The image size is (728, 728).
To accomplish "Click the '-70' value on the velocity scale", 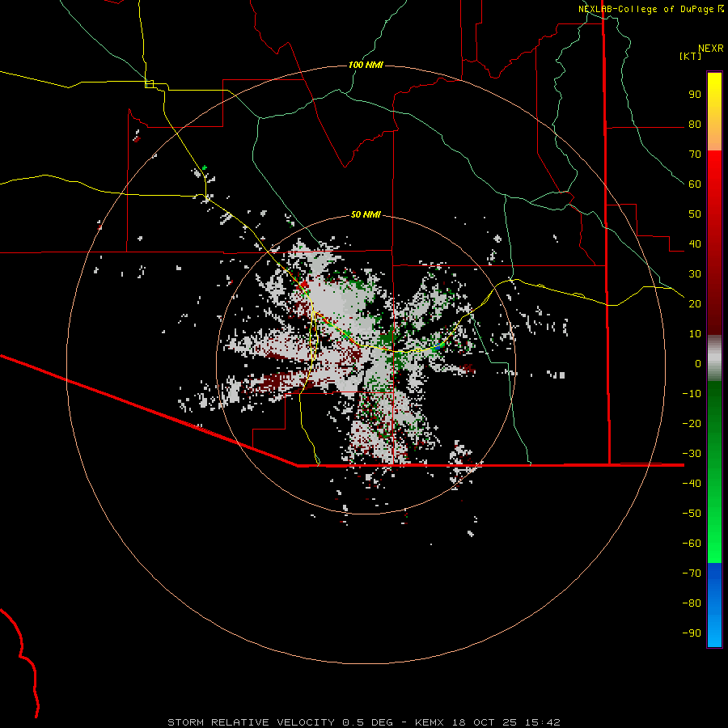I will [692, 574].
